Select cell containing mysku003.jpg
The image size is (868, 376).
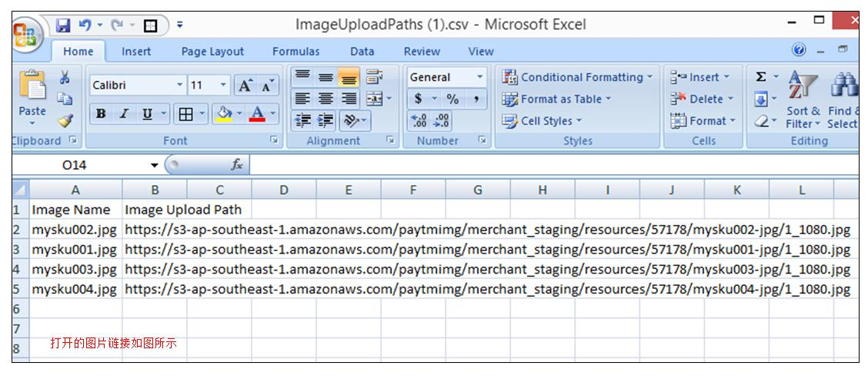76,270
